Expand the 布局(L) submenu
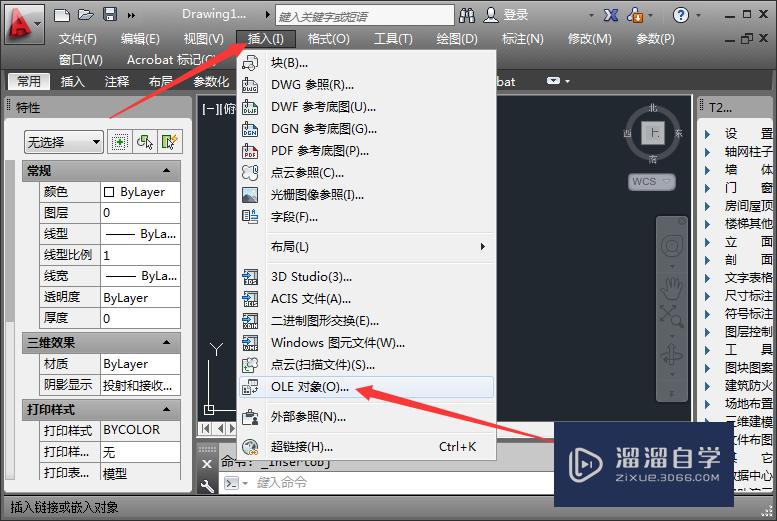The image size is (777, 521). click(367, 247)
